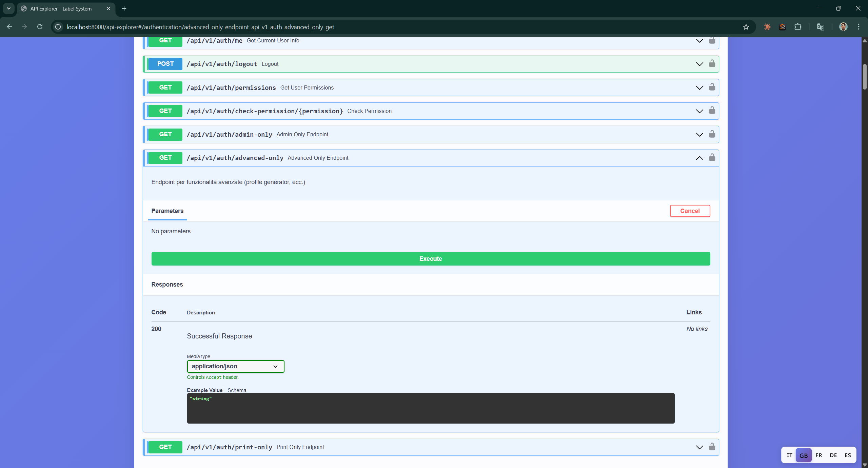The height and width of the screenshot is (468, 868).
Task: Click the browser address bar URL
Action: pos(200,27)
